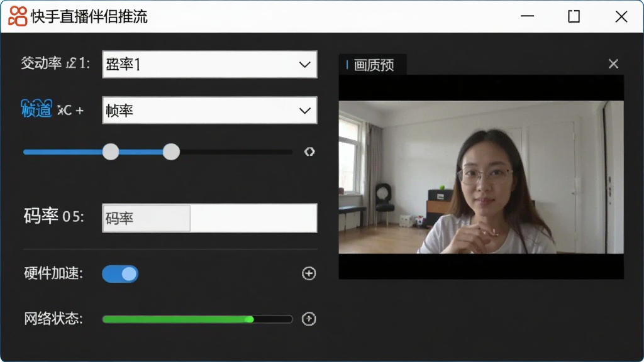This screenshot has height=362, width=644.
Task: Switch to the 画质预 preview tab
Action: pos(373,65)
